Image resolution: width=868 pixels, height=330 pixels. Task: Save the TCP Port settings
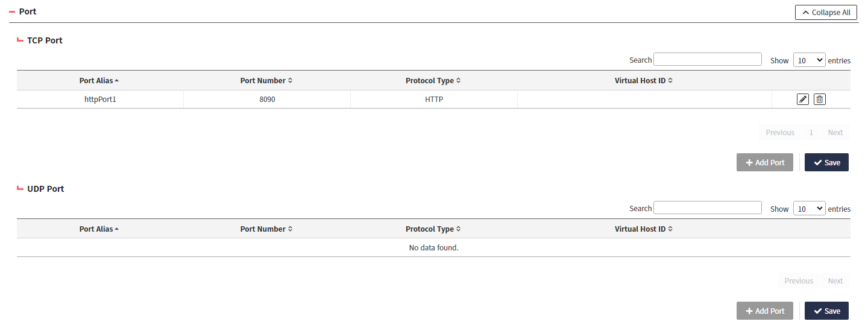[x=826, y=162]
